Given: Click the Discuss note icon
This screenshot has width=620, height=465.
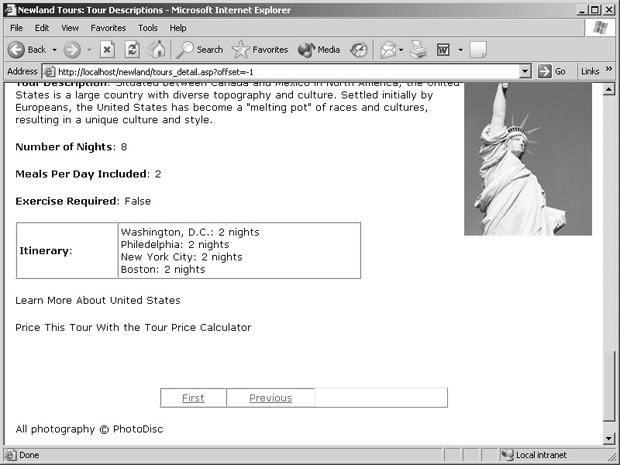Looking at the screenshot, I should click(478, 50).
